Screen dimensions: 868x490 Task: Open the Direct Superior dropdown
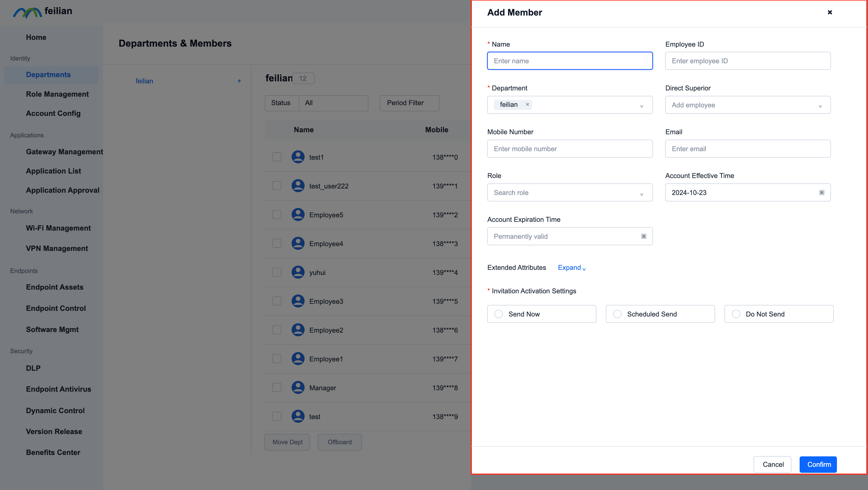point(748,105)
